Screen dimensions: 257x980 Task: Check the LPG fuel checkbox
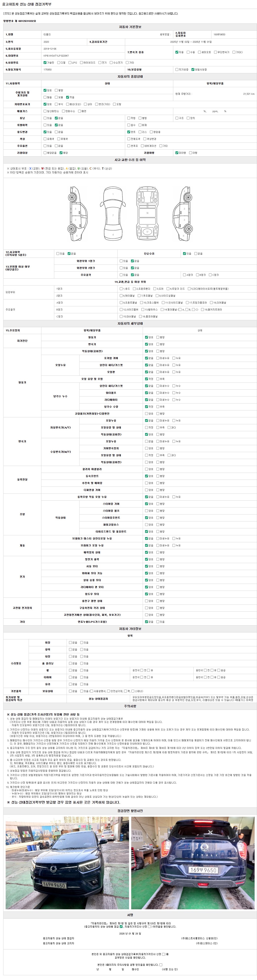70,63
